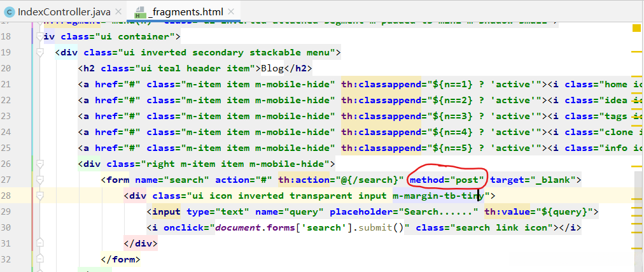Click the vertical scrollbar thumb at right edge
The width and height of the screenshot is (644, 272).
(639, 220)
